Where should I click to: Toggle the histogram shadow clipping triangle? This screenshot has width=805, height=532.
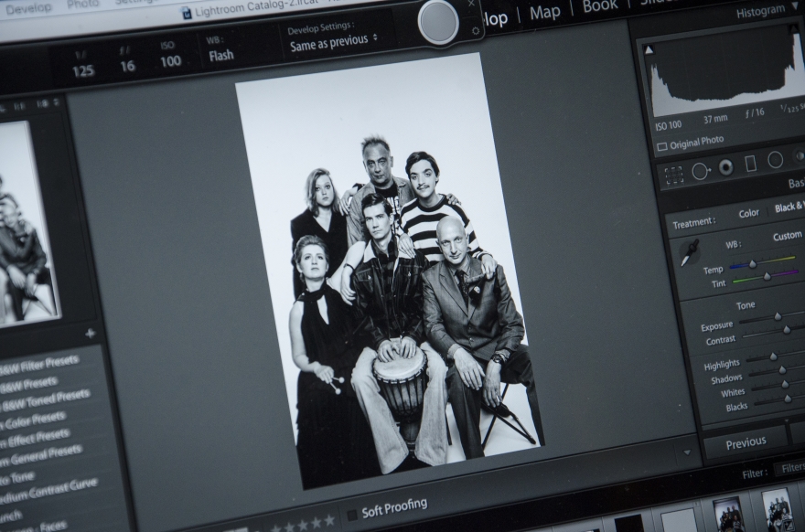(649, 49)
